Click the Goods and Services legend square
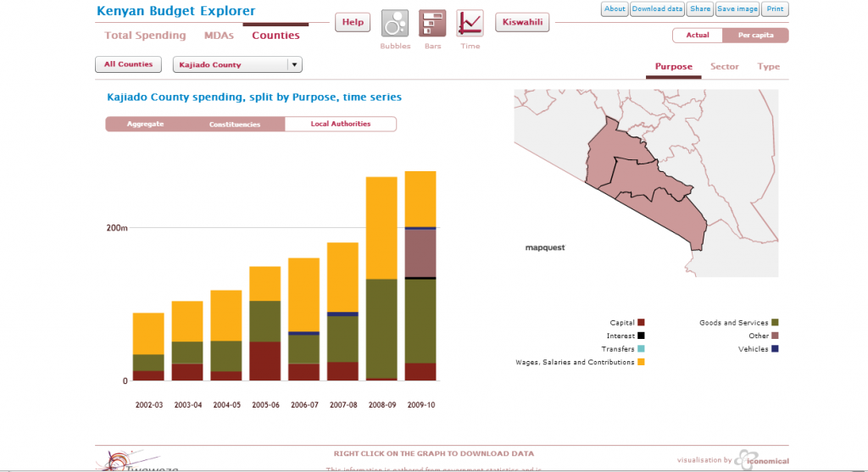This screenshot has height=472, width=868. coord(775,323)
